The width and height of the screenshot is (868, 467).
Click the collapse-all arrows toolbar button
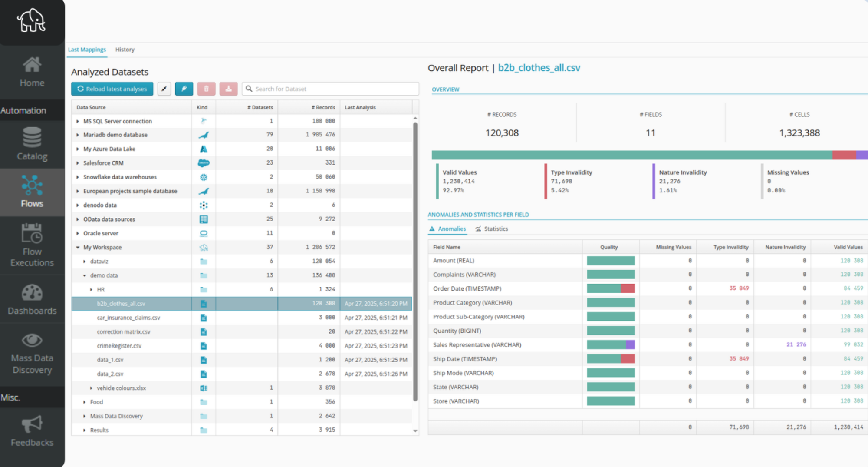pyautogui.click(x=164, y=89)
